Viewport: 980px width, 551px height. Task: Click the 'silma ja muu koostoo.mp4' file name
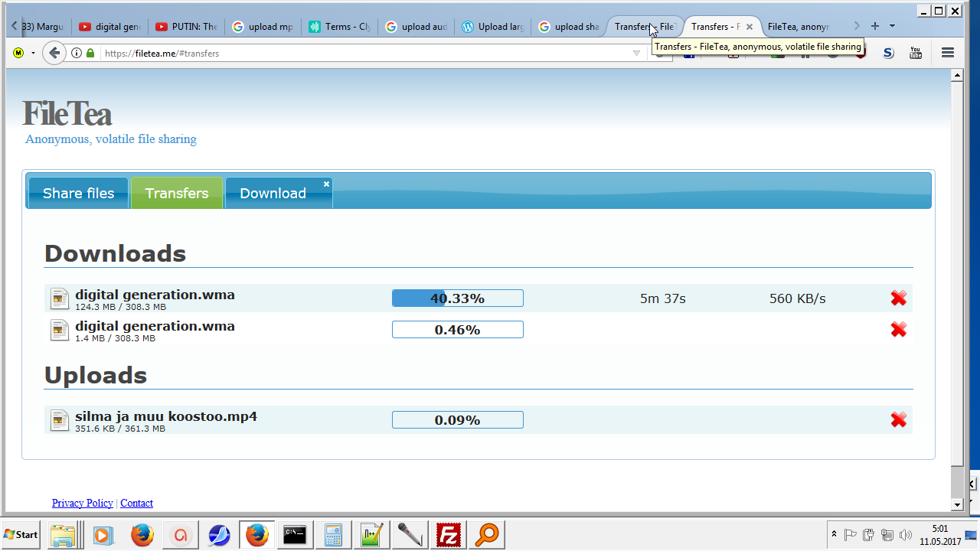point(166,416)
